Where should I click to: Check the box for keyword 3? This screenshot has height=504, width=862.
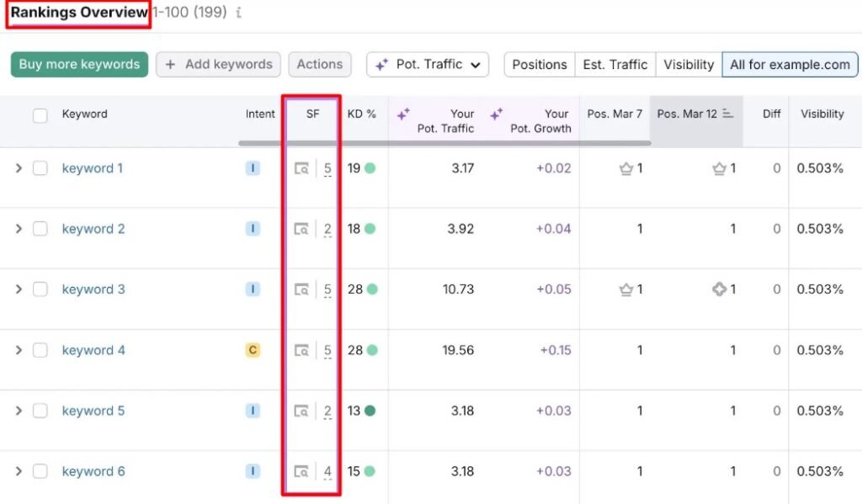click(40, 289)
